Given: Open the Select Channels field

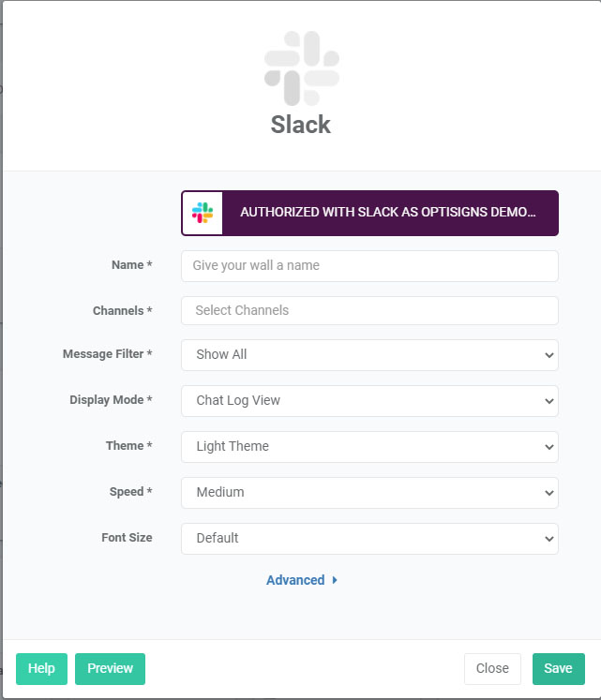Looking at the screenshot, I should coord(369,310).
